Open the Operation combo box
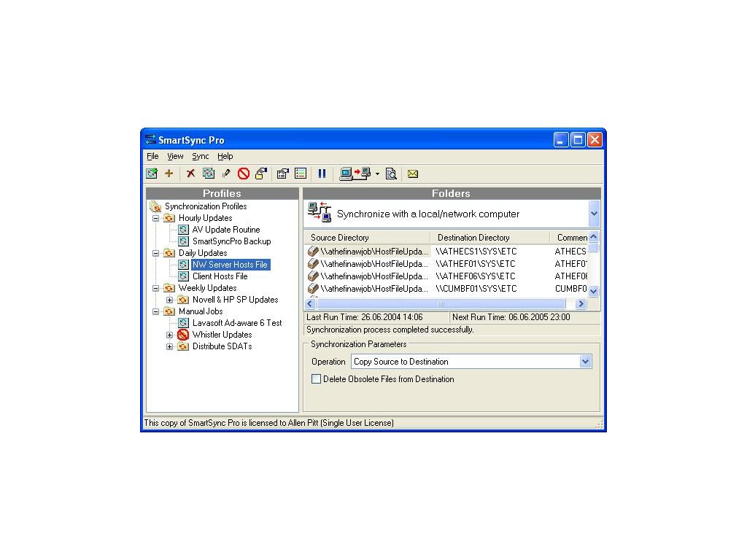The width and height of the screenshot is (747, 560). point(472,362)
